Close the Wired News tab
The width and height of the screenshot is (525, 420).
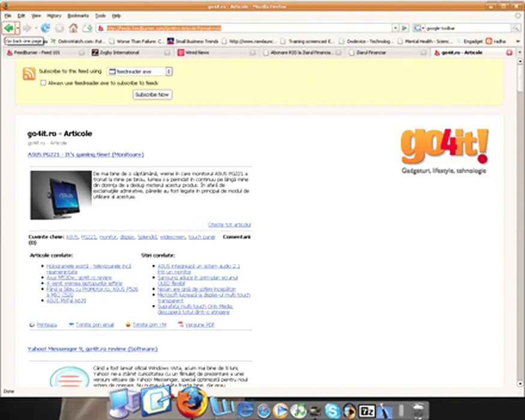click(253, 53)
